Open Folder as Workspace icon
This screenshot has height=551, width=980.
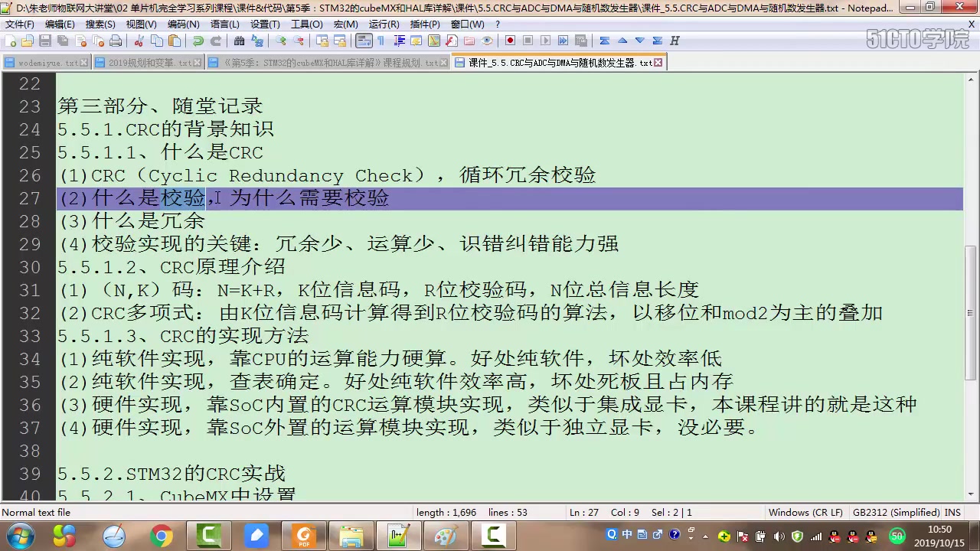coord(469,41)
